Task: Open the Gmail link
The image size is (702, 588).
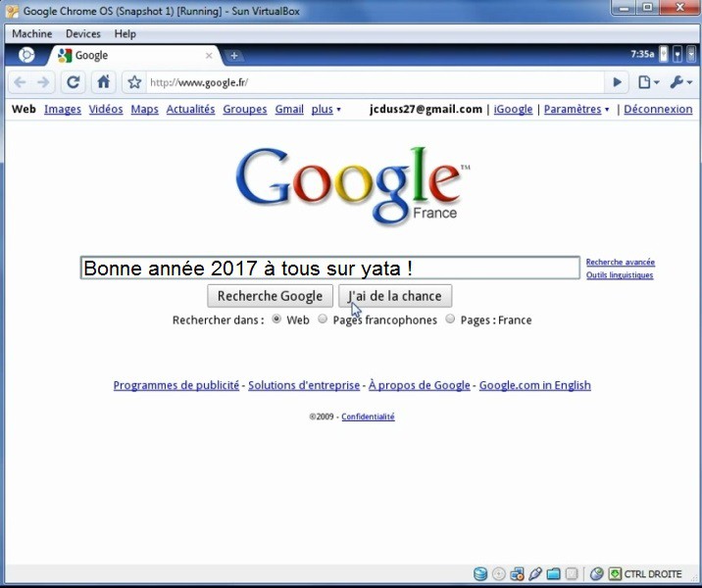Action: pyautogui.click(x=289, y=109)
